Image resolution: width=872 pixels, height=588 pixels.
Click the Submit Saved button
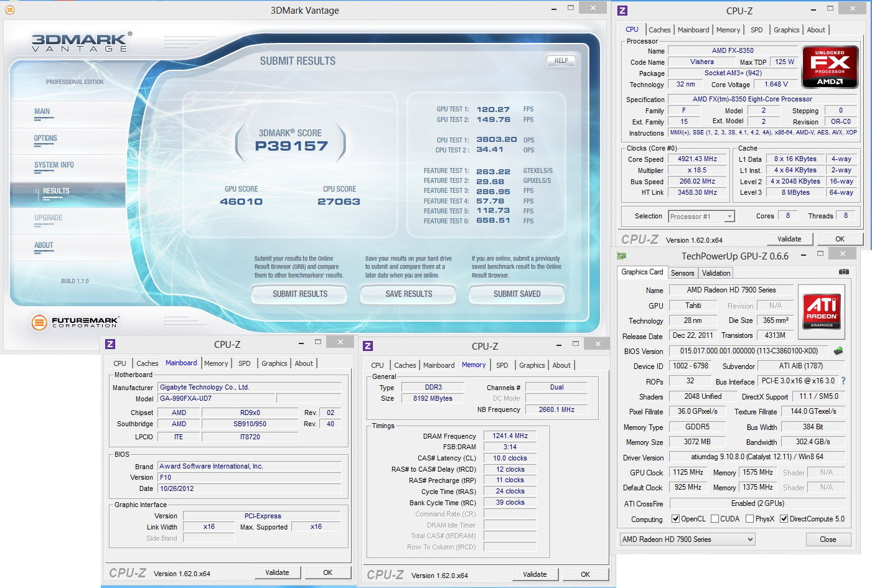517,294
